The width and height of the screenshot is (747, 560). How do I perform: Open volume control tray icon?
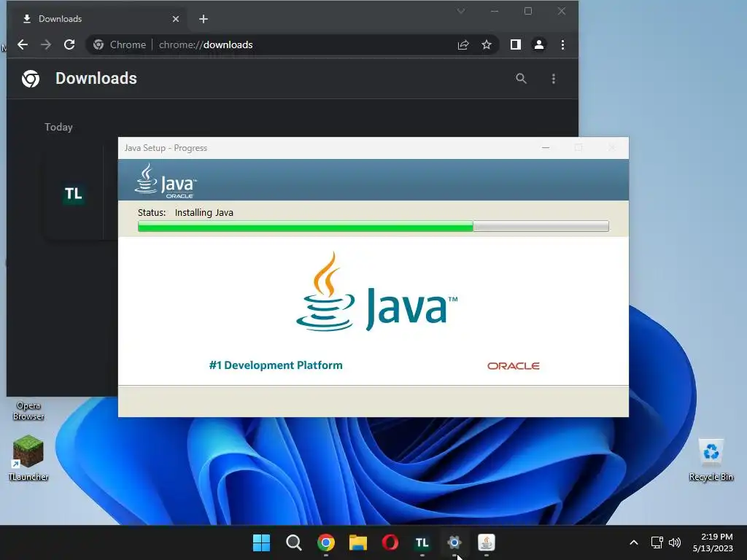pos(675,542)
